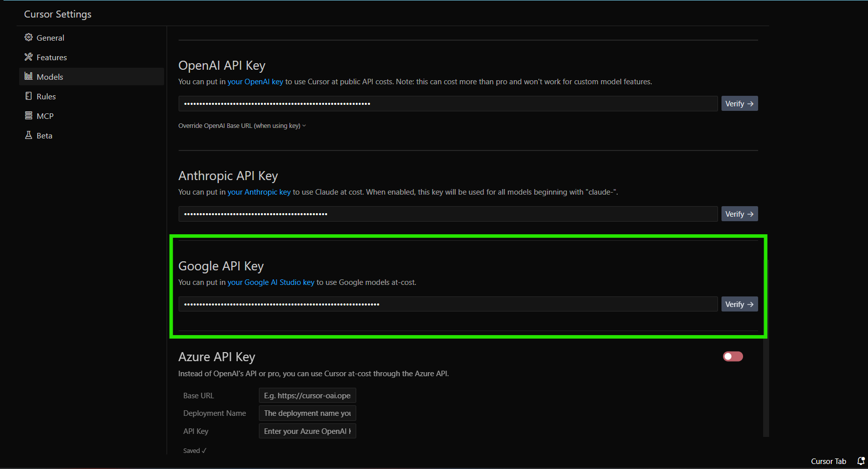The height and width of the screenshot is (469, 868).
Task: Focus the Azure Base URL field
Action: point(307,396)
